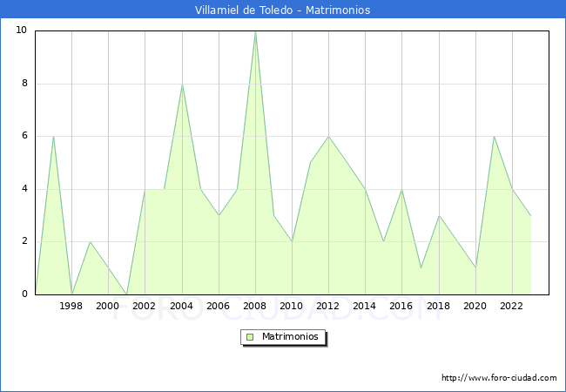This screenshot has width=566, height=392.
Task: Click the x-axis label 2006
Action: 218,306
